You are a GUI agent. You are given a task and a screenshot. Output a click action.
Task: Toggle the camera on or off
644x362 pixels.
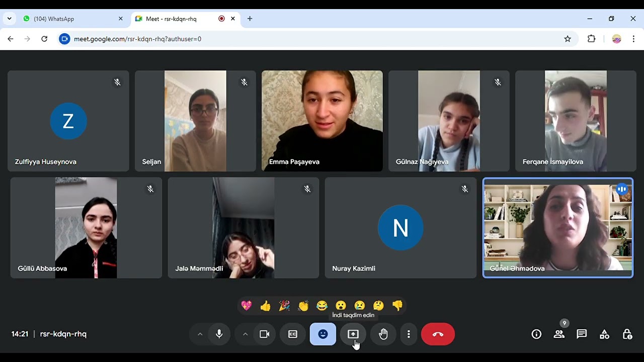tap(265, 334)
